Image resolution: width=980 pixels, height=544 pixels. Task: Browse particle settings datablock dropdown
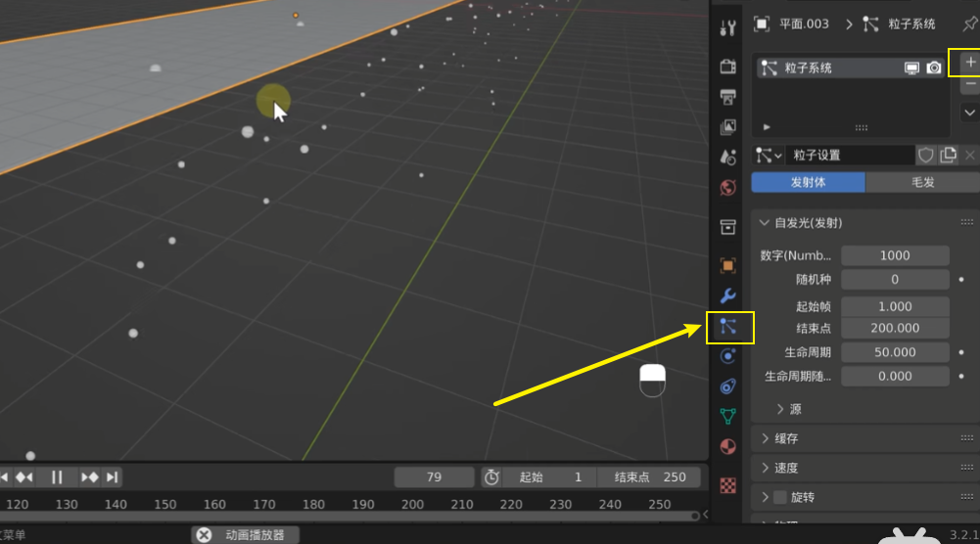[769, 155]
